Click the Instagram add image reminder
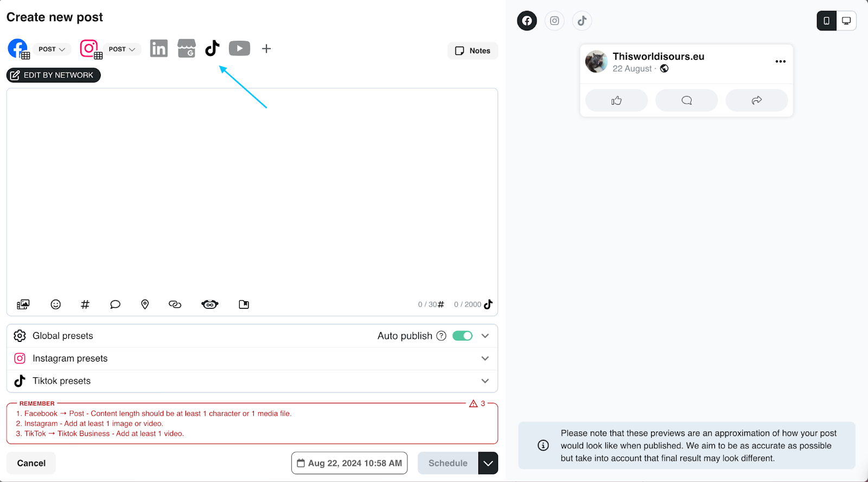The image size is (868, 482). [90, 423]
